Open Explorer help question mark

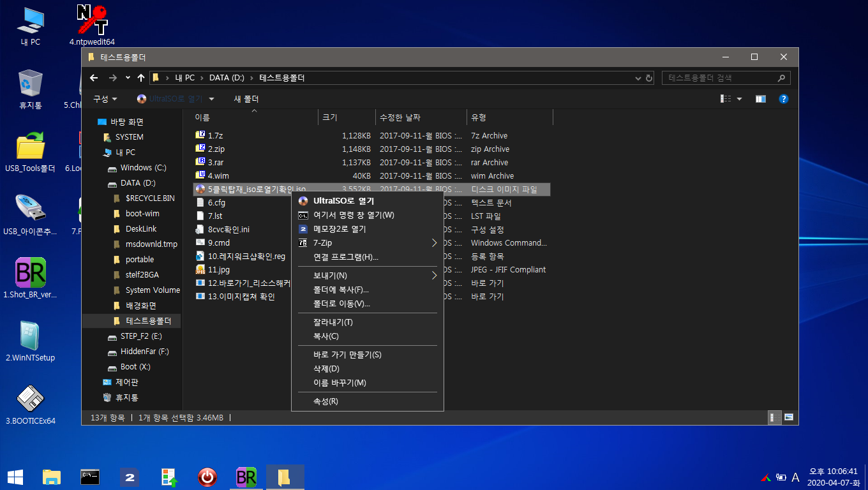coord(784,99)
